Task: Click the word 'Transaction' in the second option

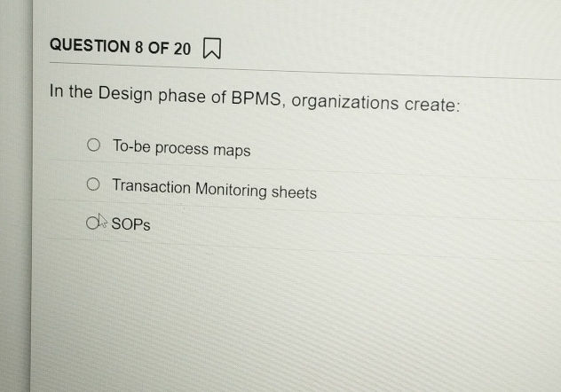Action: click(x=151, y=186)
